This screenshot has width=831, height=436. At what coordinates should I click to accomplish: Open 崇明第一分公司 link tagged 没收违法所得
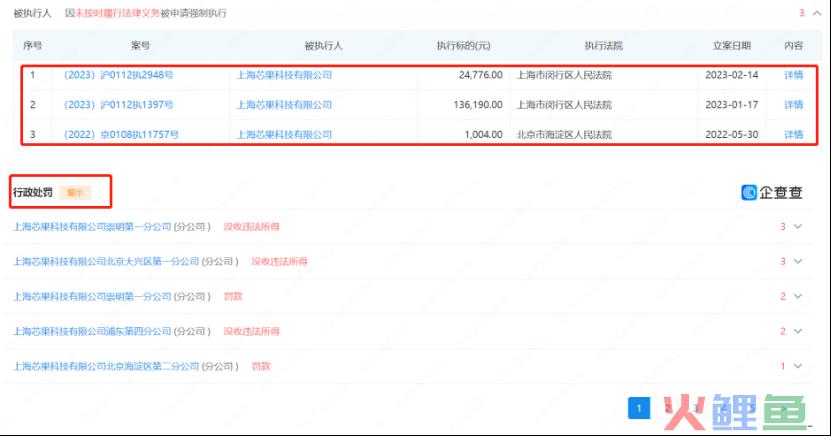pos(92,227)
